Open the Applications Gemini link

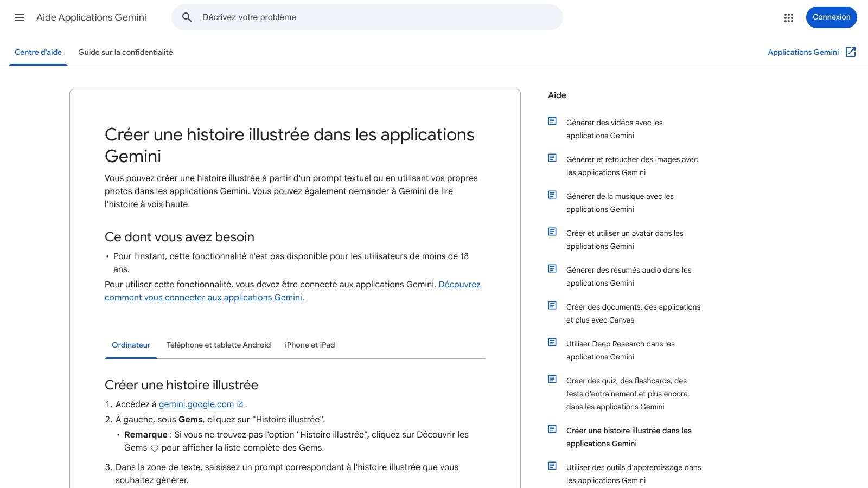[x=803, y=52]
